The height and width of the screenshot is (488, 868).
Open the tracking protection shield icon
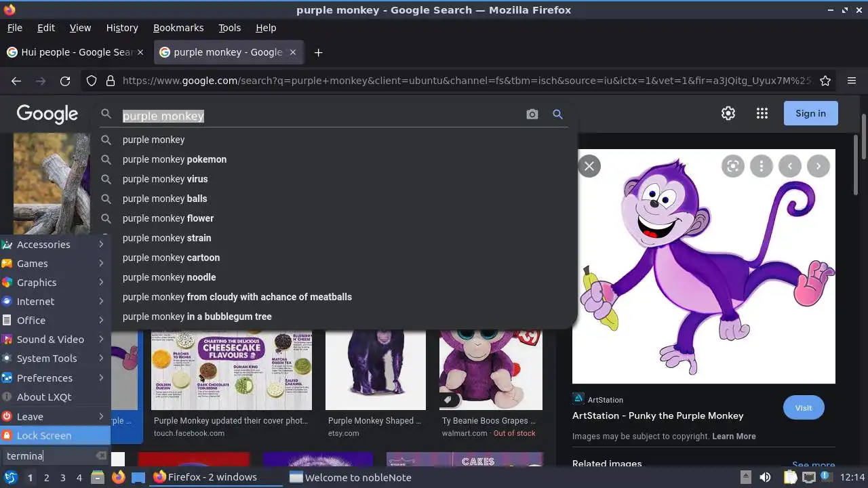(92, 81)
